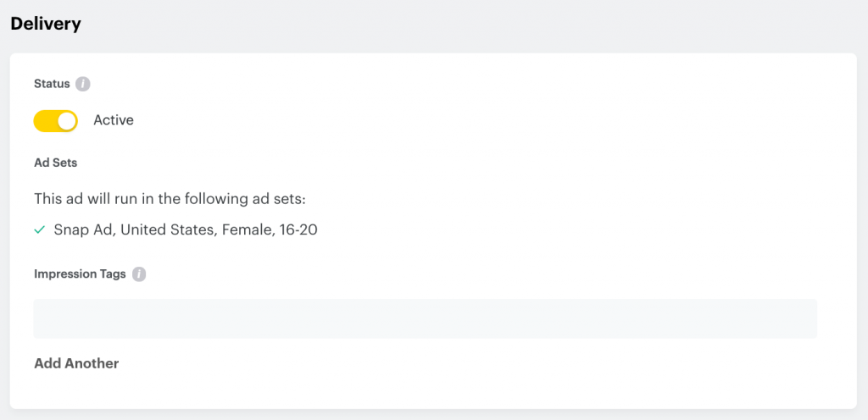Image resolution: width=868 pixels, height=420 pixels.
Task: Select the Snap Ad, United States ad set
Action: point(186,229)
